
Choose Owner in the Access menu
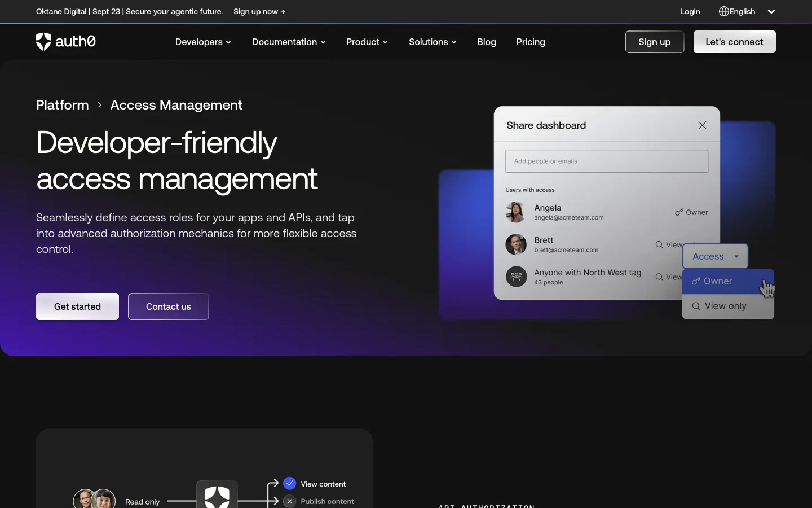[728, 281]
